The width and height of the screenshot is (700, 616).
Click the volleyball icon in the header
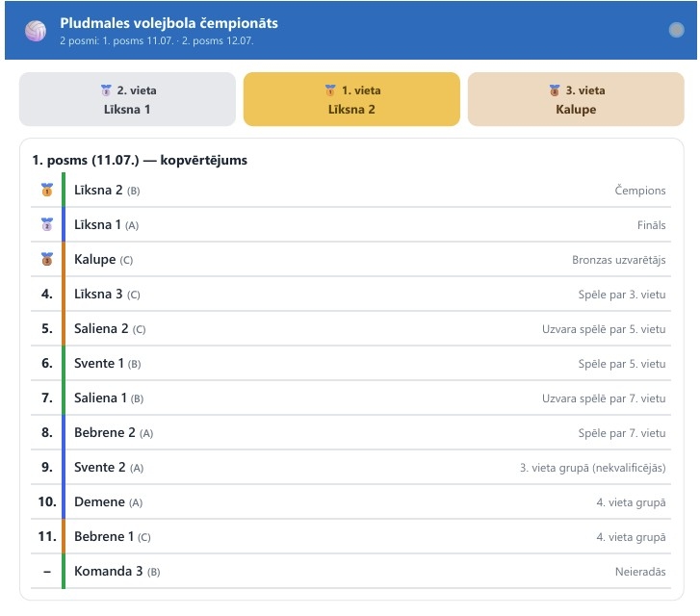(36, 31)
